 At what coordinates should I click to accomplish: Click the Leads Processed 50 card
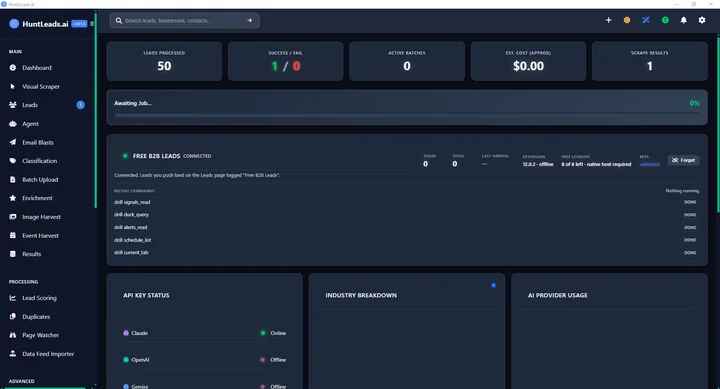click(x=164, y=61)
